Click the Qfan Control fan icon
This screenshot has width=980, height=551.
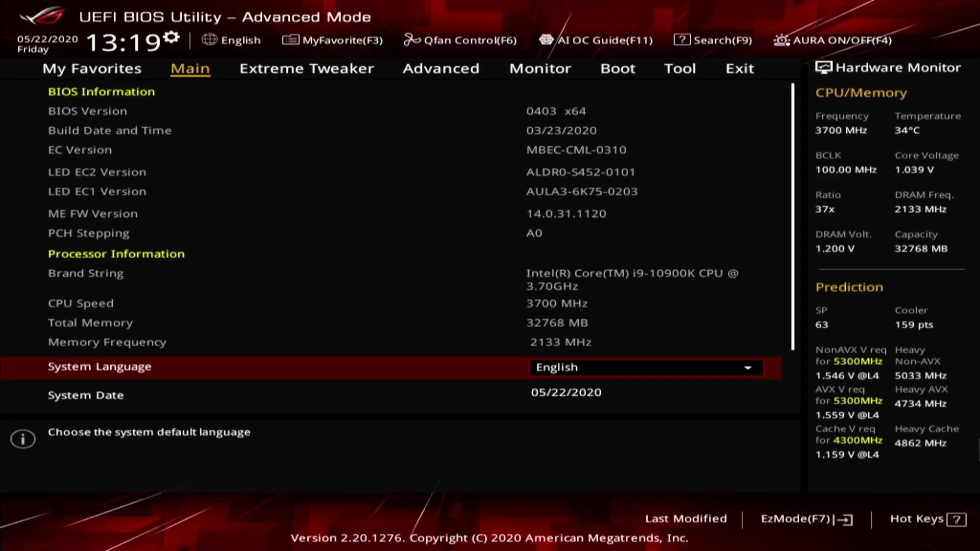click(x=411, y=39)
